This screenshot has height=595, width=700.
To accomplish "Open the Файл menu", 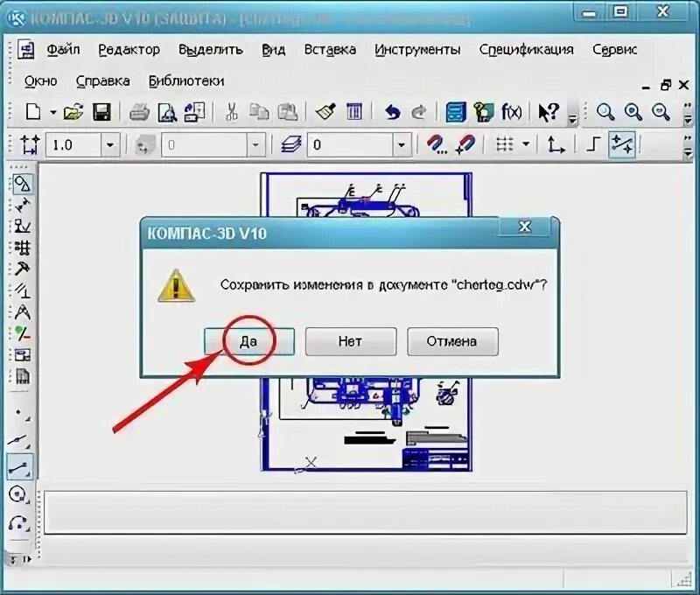I will click(63, 50).
